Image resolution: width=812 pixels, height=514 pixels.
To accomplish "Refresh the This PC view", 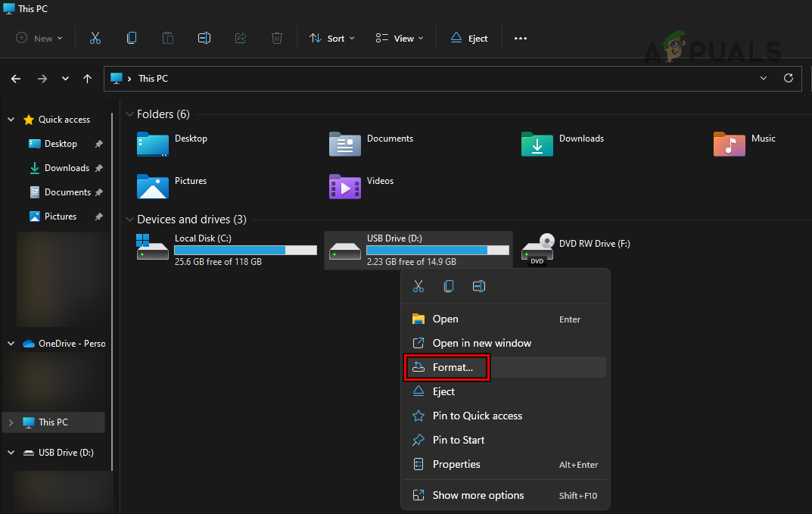I will (789, 78).
